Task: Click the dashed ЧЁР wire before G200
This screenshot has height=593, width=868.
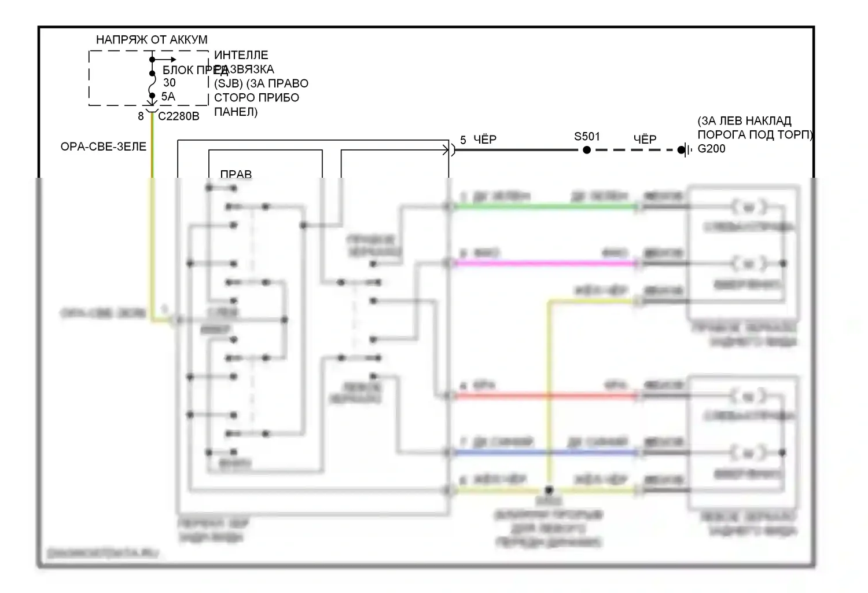Action: click(x=634, y=150)
